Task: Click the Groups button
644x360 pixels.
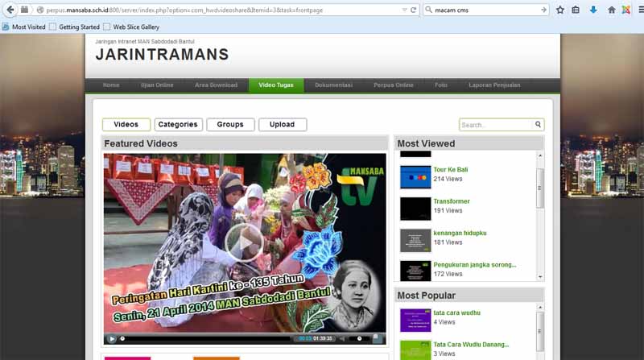Action: tap(230, 125)
